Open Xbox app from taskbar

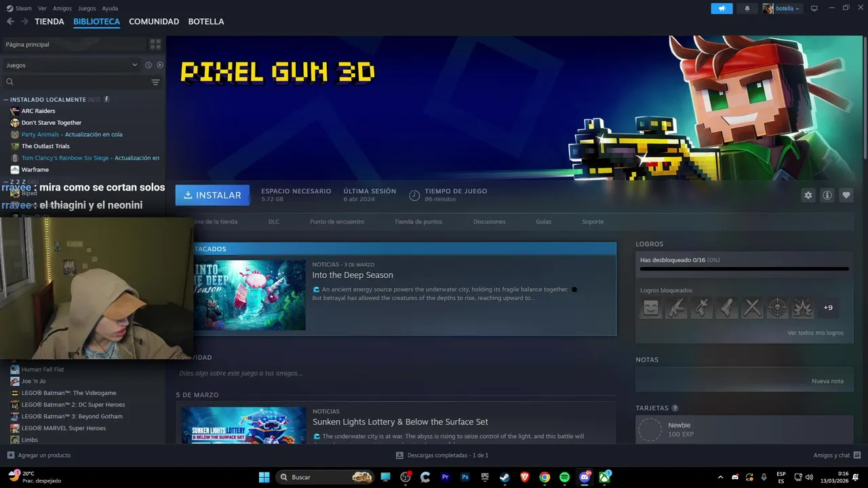coord(604,477)
